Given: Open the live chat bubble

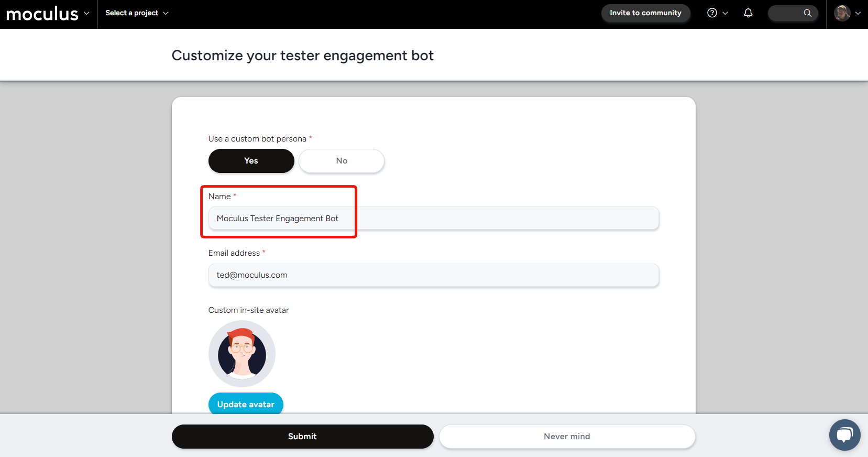Looking at the screenshot, I should click(x=844, y=435).
